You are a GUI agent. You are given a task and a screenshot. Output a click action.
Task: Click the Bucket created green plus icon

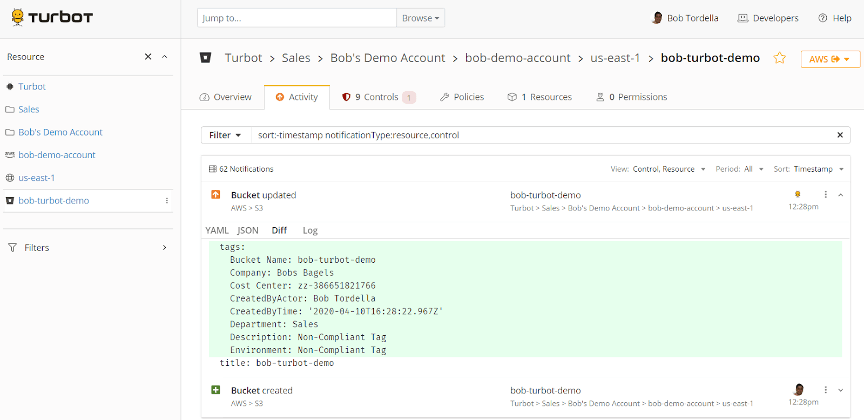point(215,390)
